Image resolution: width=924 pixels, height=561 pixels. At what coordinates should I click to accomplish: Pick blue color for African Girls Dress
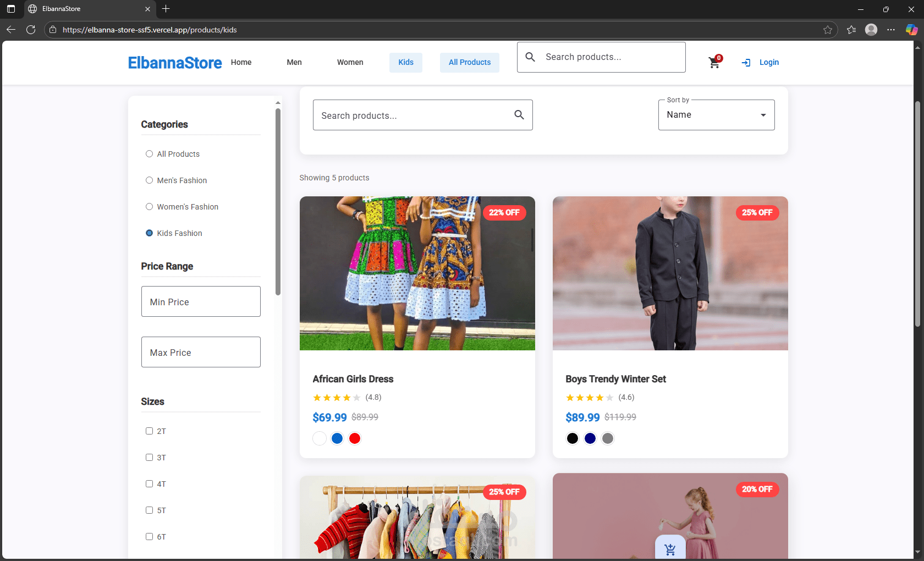(x=337, y=438)
